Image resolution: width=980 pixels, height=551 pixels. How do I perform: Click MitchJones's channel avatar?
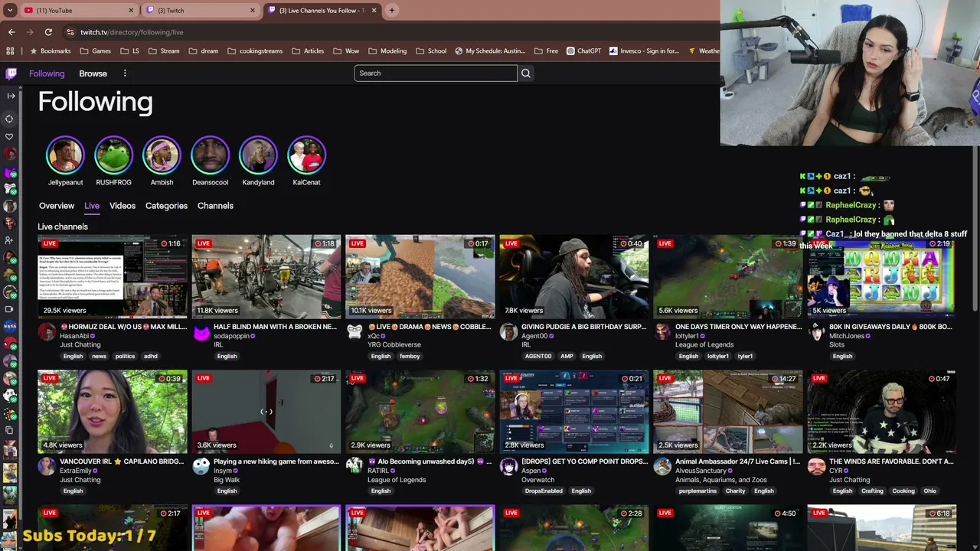point(816,331)
